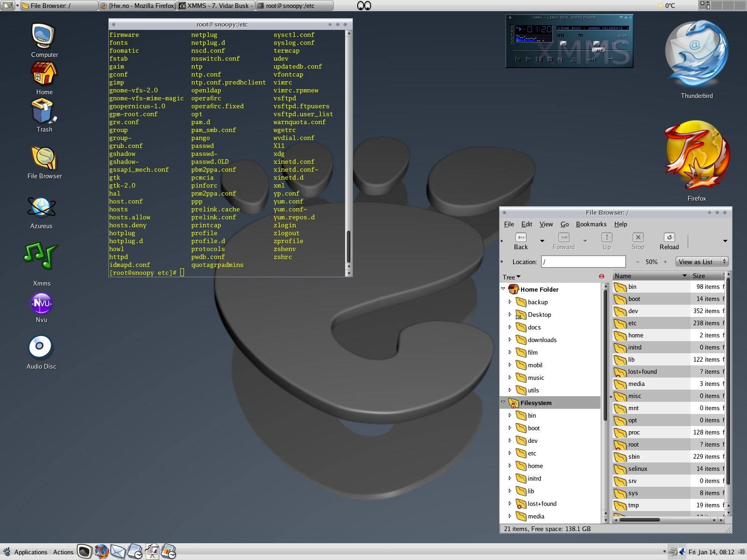The image size is (747, 560).
Task: Collapse the Home Folder tree node
Action: [503, 289]
